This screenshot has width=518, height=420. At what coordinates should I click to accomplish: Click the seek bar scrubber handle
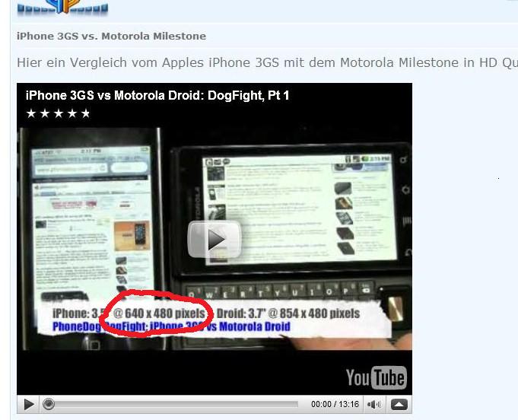point(49,404)
